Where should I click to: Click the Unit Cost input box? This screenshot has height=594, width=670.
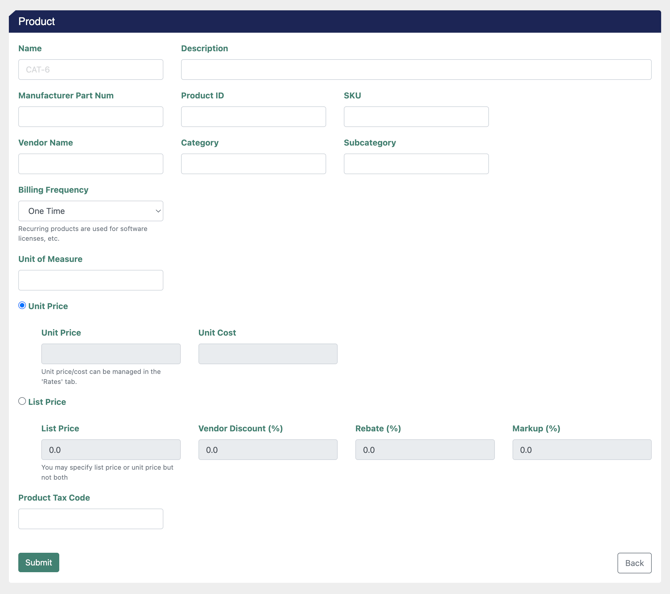(268, 354)
